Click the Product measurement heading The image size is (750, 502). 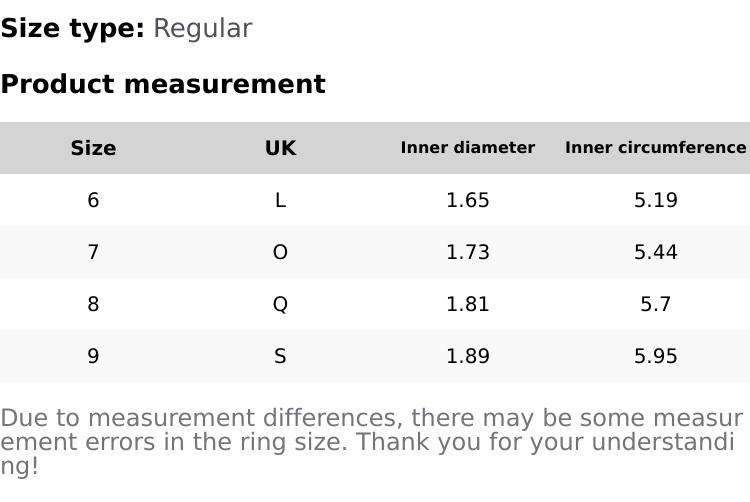point(163,84)
